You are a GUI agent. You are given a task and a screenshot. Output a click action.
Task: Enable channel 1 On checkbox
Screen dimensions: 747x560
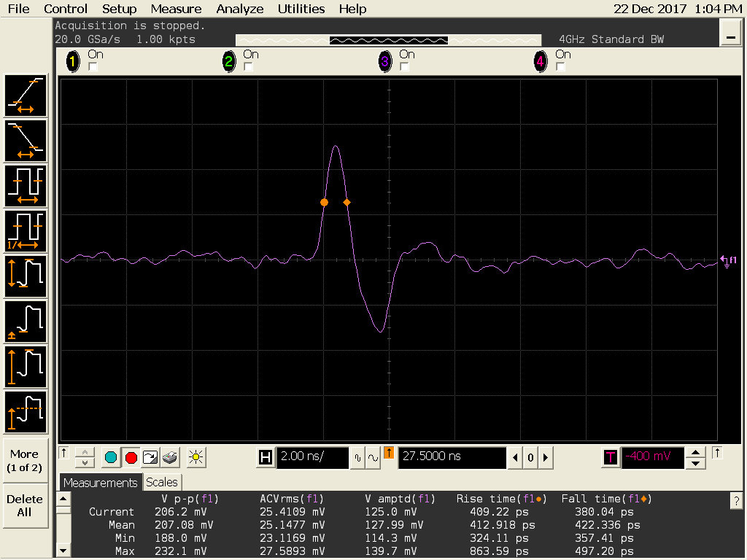click(x=93, y=66)
